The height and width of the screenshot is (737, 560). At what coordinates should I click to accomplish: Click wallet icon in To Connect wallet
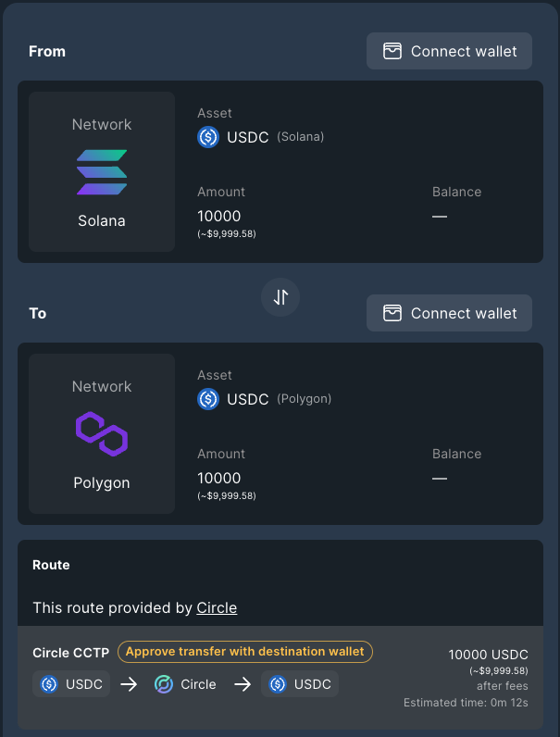point(392,313)
